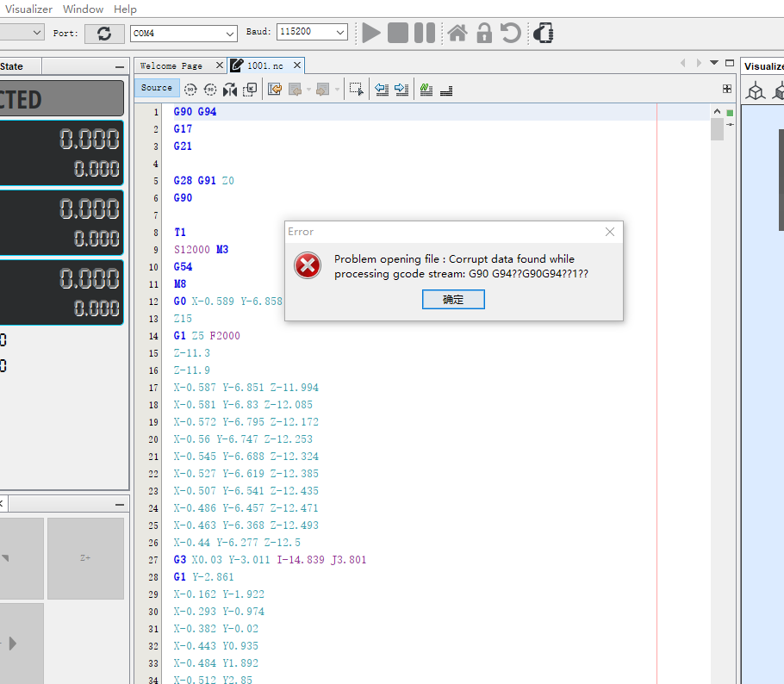Click the Pause button
This screenshot has height=684, width=784.
pos(424,33)
